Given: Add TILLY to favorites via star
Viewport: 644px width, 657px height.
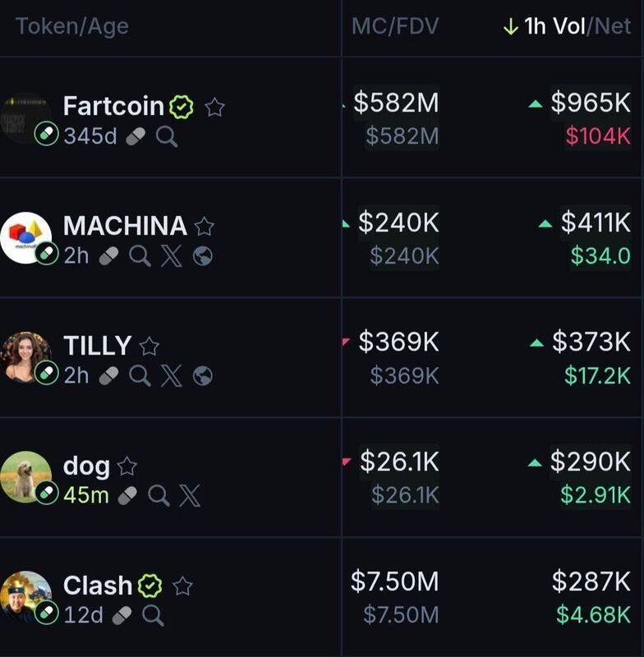Looking at the screenshot, I should pyautogui.click(x=149, y=347).
